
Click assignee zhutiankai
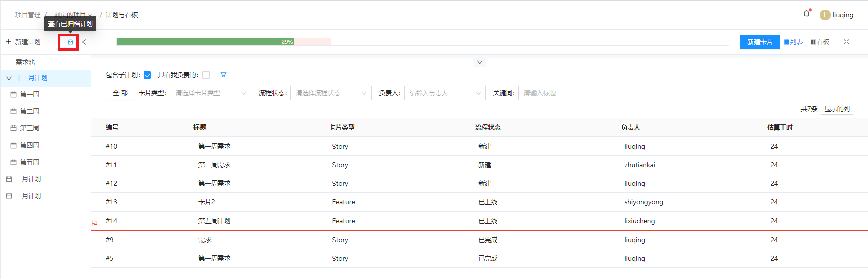click(x=640, y=165)
